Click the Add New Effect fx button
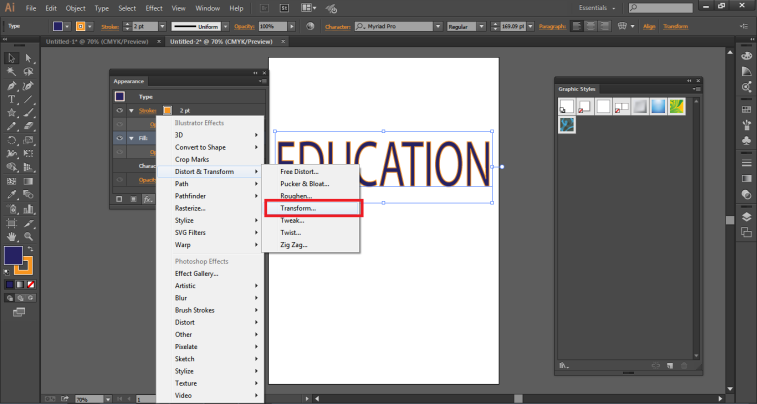757x404 pixels. (x=147, y=199)
